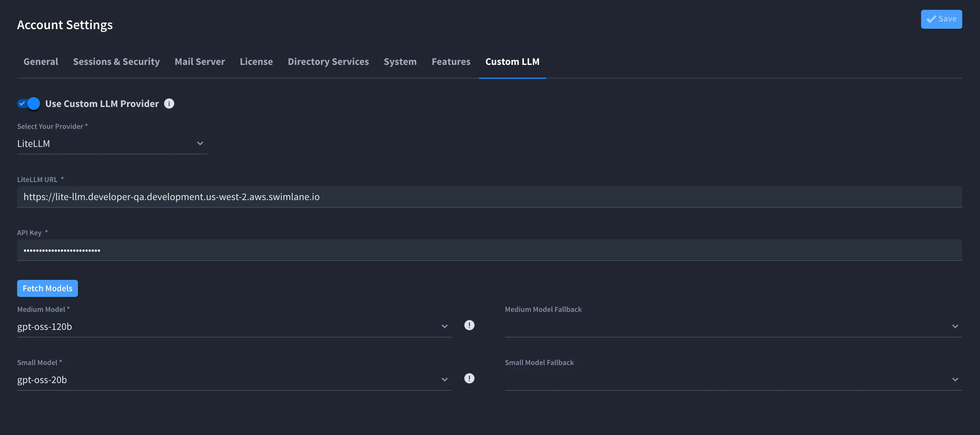This screenshot has width=980, height=435.
Task: Click into the API Key field
Action: pyautogui.click(x=490, y=250)
